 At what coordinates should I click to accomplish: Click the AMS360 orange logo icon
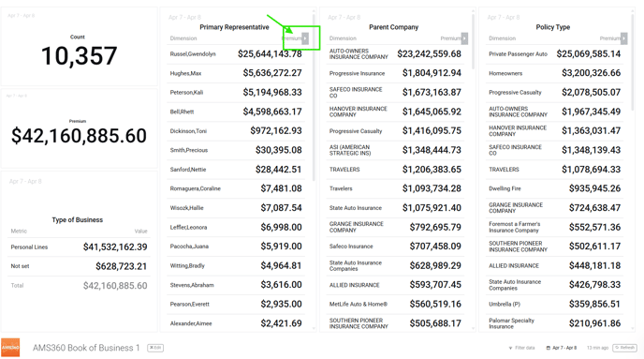click(10, 348)
